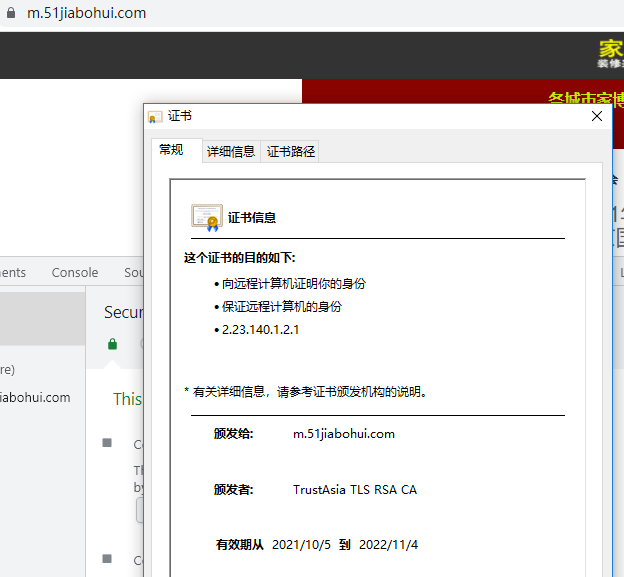Click the certificate icon in dialog title bar
The height and width of the screenshot is (577, 624).
coord(155,117)
